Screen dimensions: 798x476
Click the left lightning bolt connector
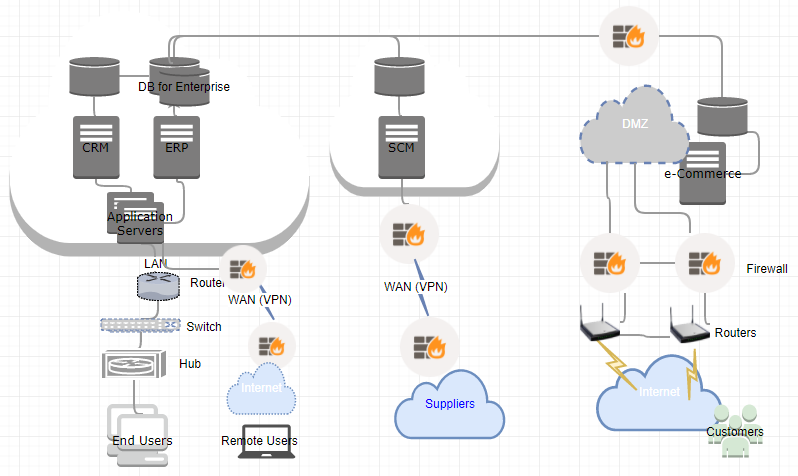(616, 365)
